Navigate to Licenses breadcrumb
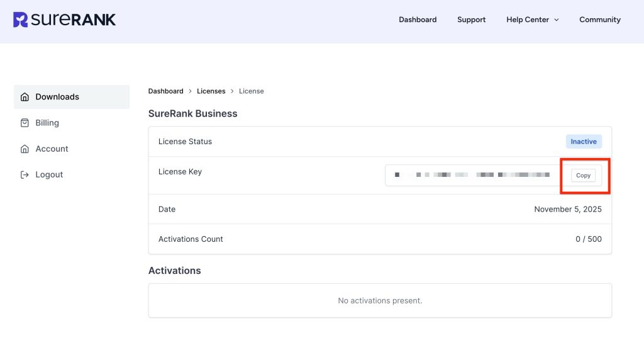Image resolution: width=644 pixels, height=345 pixels. coord(211,91)
